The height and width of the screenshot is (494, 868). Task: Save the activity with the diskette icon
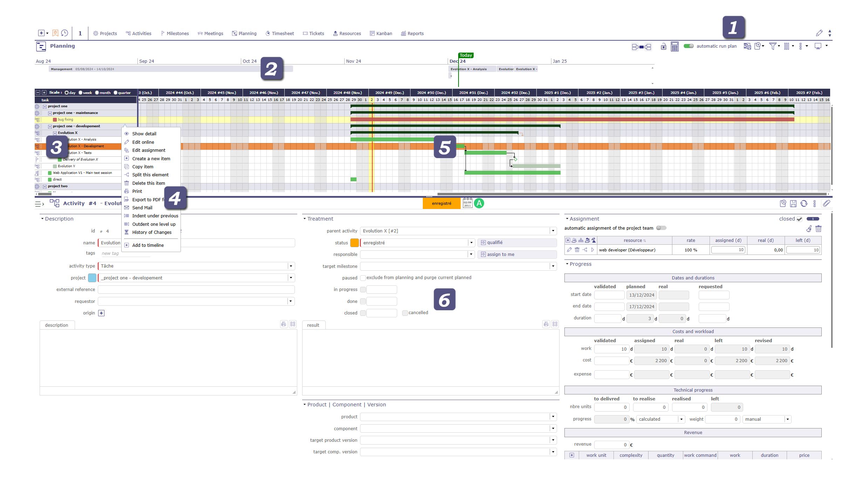(x=794, y=203)
